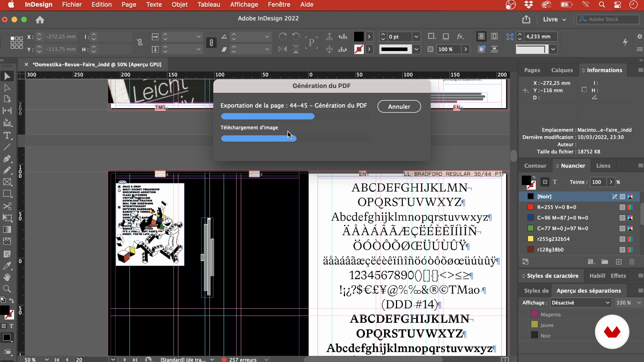Select the Rectangle Frame tool
The height and width of the screenshot is (362, 644).
(x=7, y=182)
